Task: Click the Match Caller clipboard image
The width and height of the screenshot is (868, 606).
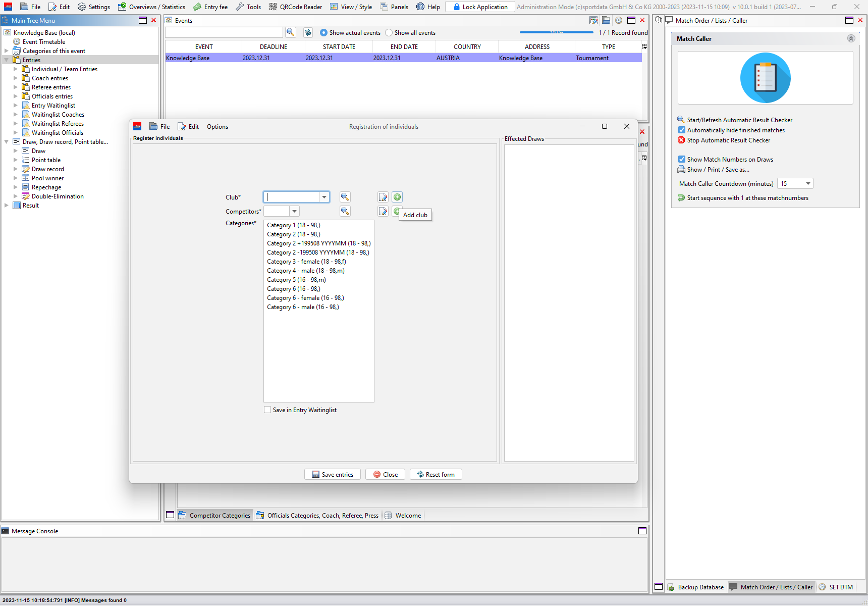Action: coord(765,78)
